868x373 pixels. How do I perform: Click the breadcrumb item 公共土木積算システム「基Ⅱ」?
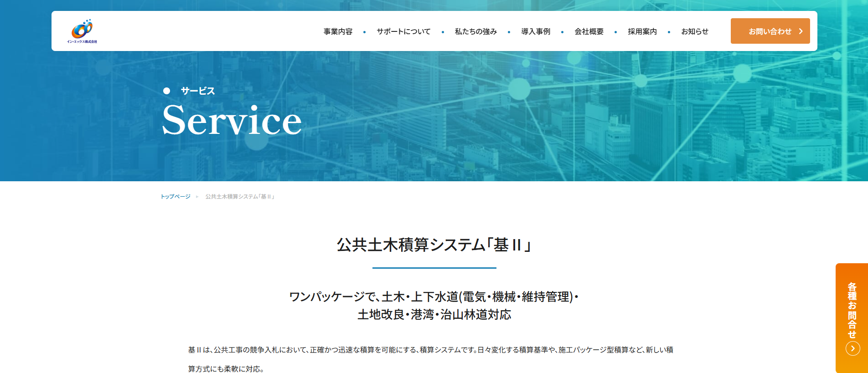[239, 197]
